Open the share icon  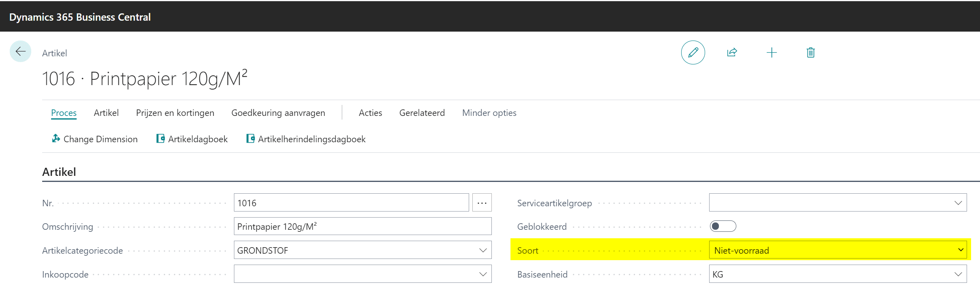(732, 52)
